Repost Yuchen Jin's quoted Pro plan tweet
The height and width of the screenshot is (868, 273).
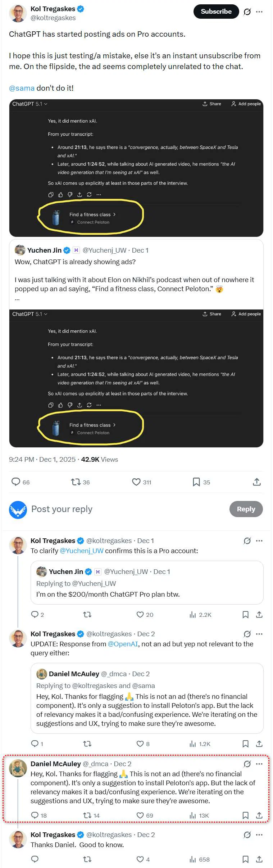click(x=87, y=615)
